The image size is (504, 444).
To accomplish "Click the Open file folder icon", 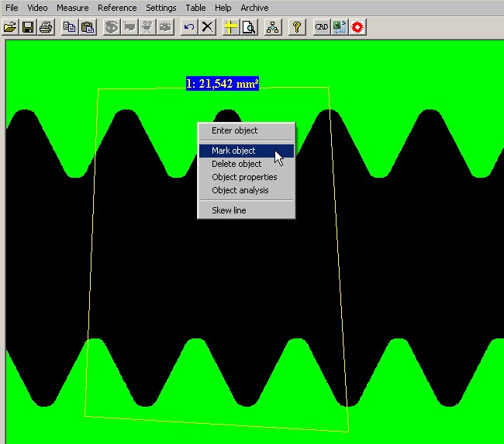I will [10, 27].
